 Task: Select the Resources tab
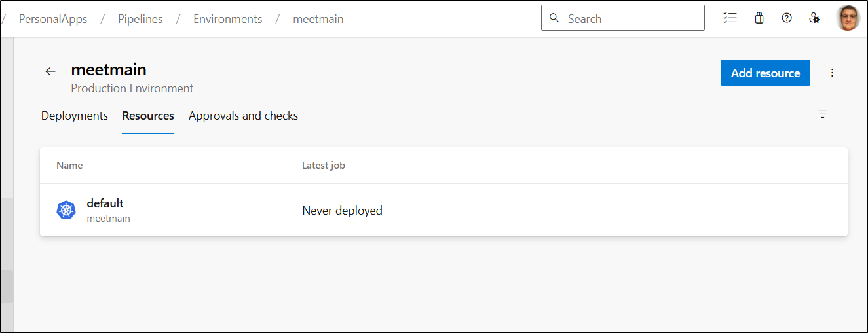click(x=148, y=116)
